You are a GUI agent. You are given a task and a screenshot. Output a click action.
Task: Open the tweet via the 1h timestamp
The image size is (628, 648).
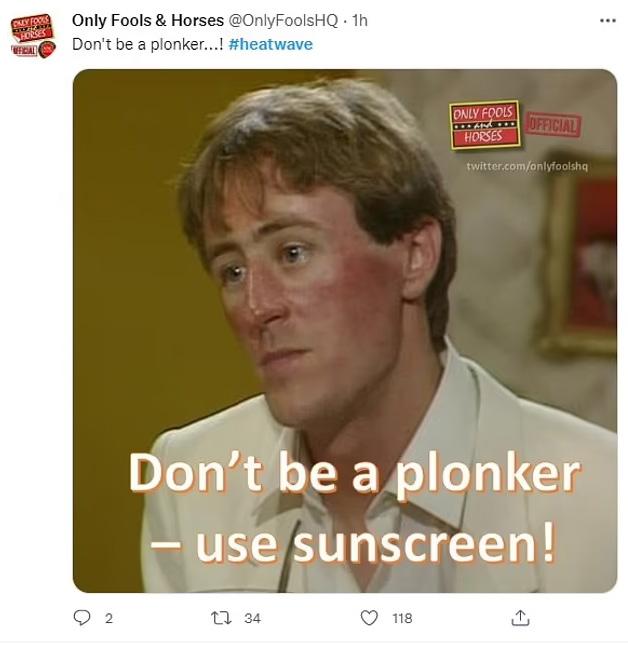coord(360,20)
